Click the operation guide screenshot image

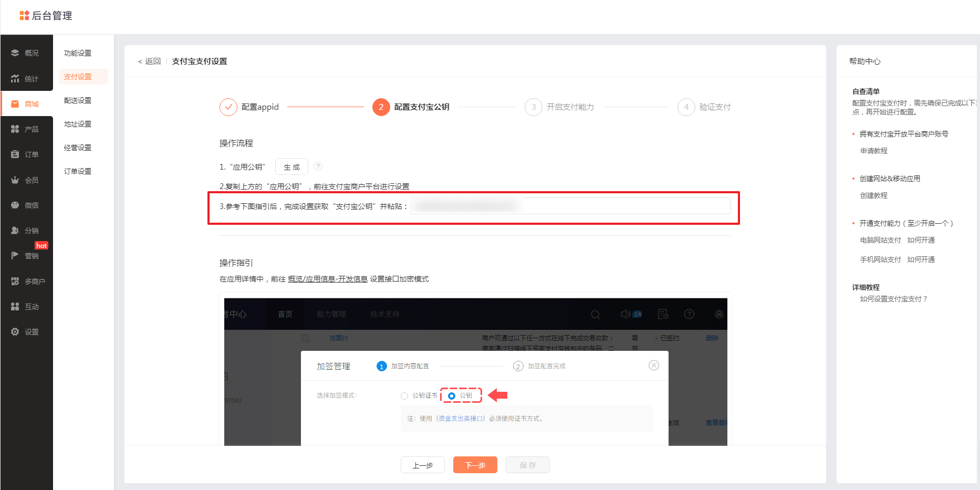(476, 372)
